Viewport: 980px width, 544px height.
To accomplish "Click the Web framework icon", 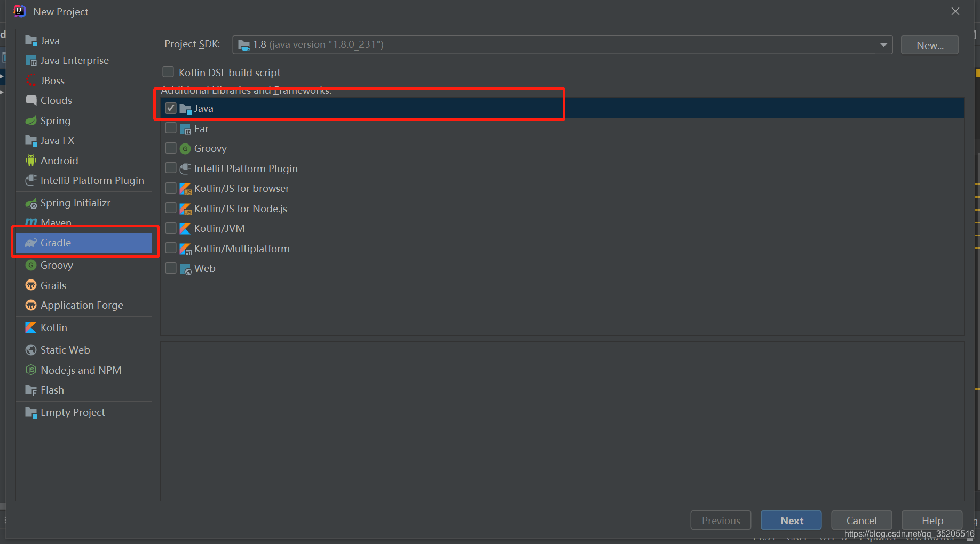I will tap(185, 269).
